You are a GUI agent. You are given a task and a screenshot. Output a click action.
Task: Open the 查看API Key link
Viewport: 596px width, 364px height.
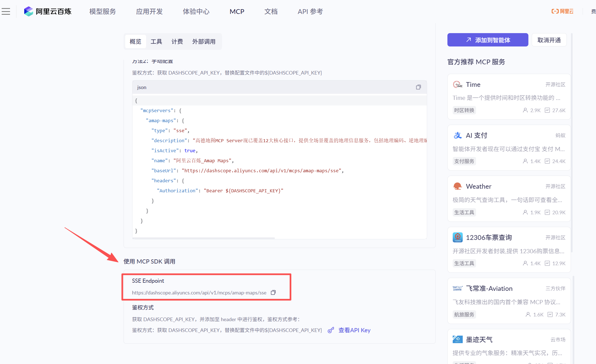pyautogui.click(x=354, y=330)
